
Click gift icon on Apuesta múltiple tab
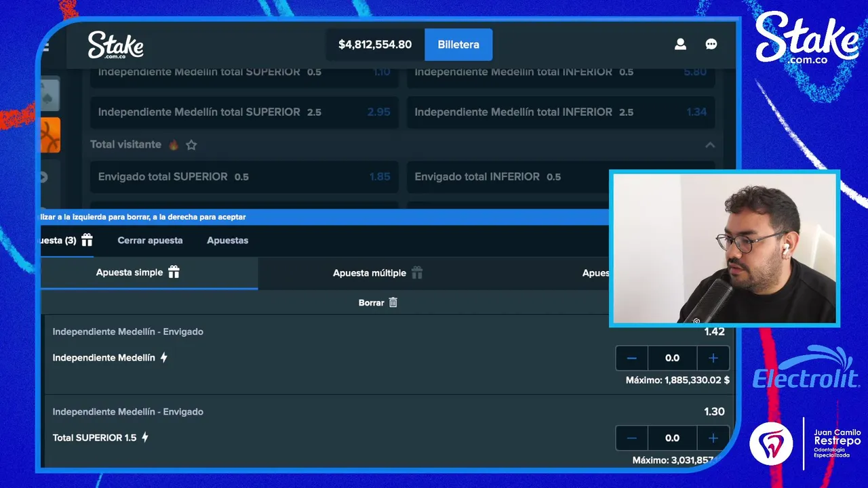pos(417,272)
